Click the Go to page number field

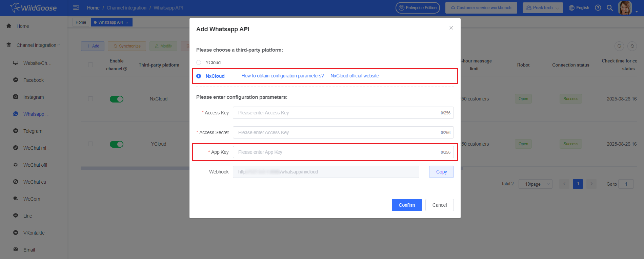(x=626, y=184)
